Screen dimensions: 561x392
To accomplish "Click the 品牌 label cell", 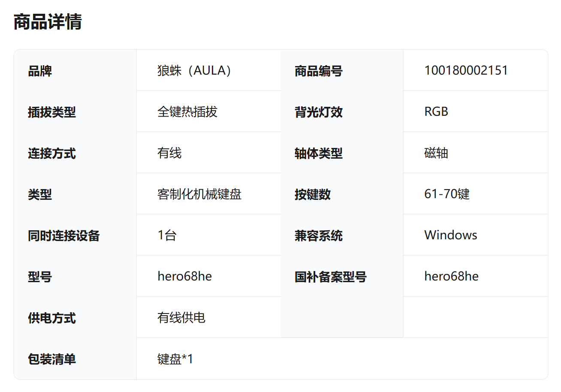I will coord(40,71).
